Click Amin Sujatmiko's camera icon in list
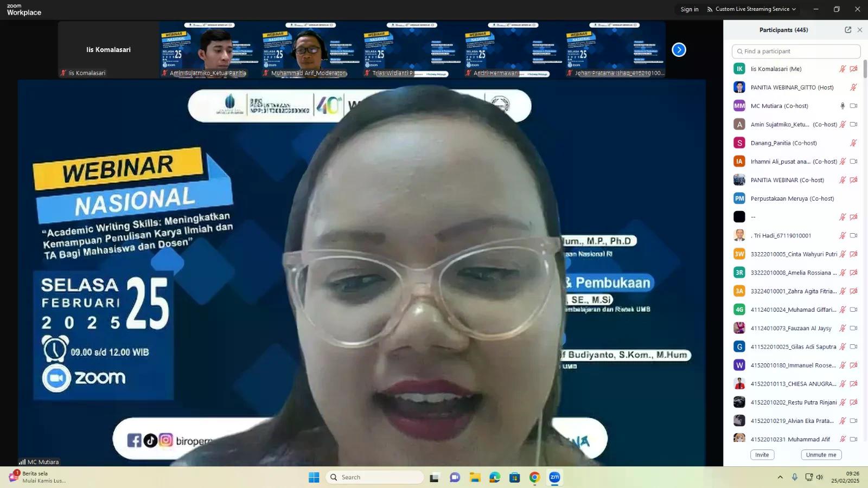This screenshot has width=868, height=488. pyautogui.click(x=853, y=125)
